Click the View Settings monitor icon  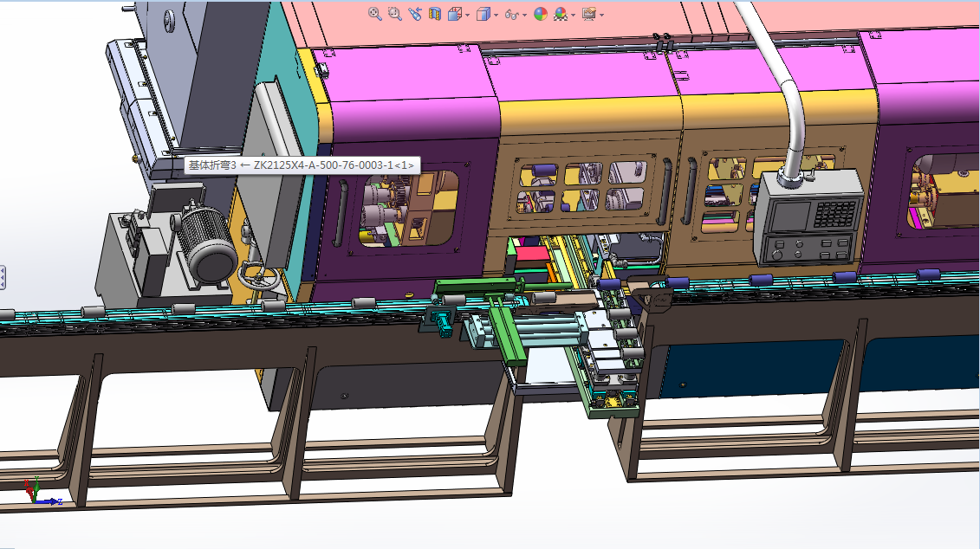pos(588,14)
